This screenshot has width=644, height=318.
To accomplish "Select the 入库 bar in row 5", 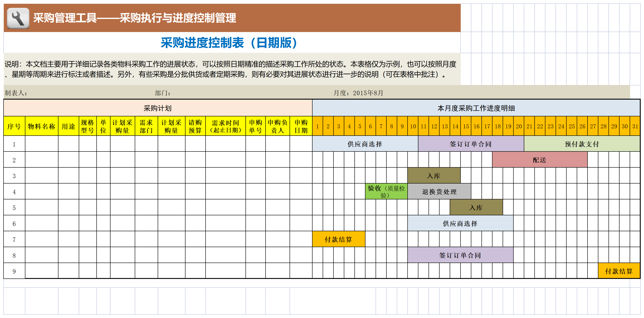I will click(476, 207).
